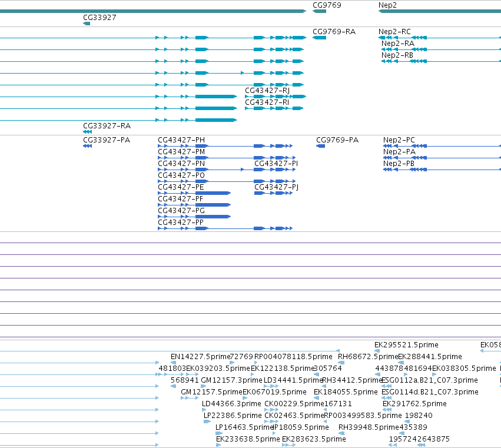This screenshot has height=448, width=501.
Task: Select the CG9769-RA transcript exon glyph
Action: 319,38
